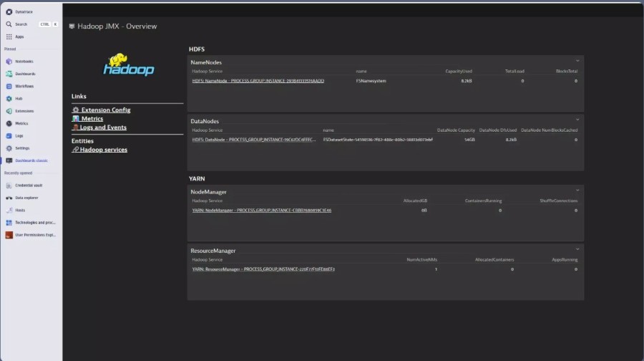Click the AllocatedContainers column header

(x=494, y=260)
